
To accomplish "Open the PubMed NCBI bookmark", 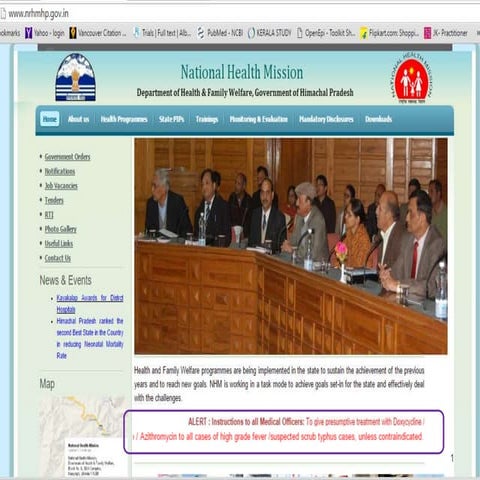I will [x=220, y=33].
